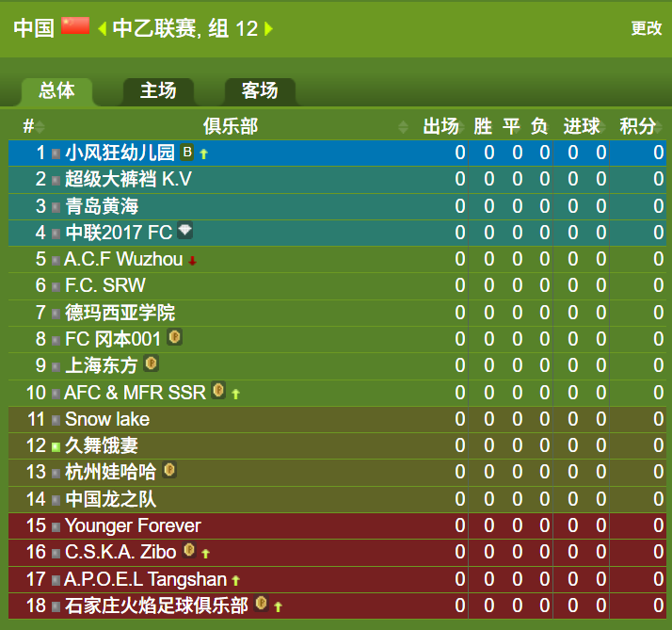Open Younger Forever club link
Screen dimensions: 672x630
tap(133, 525)
